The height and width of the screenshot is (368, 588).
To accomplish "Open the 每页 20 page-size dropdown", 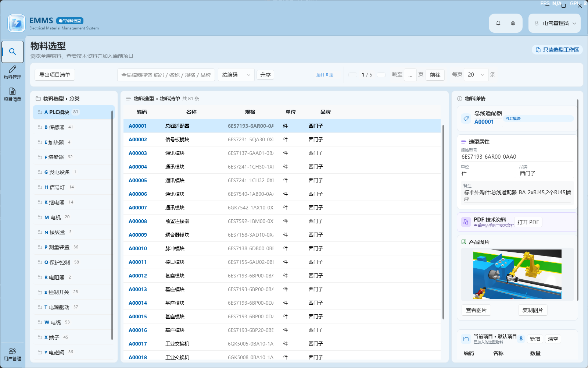I will [476, 75].
